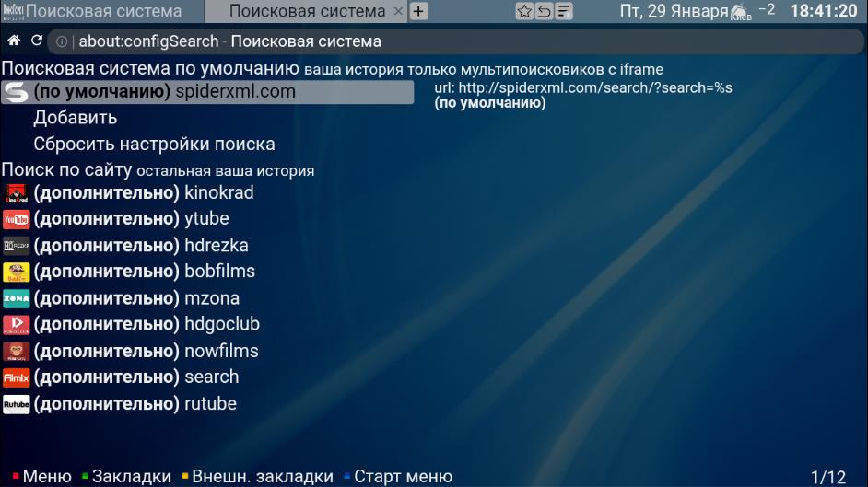Click the yellow Внешн. закладки color key
The width and height of the screenshot is (868, 487).
pyautogui.click(x=185, y=475)
